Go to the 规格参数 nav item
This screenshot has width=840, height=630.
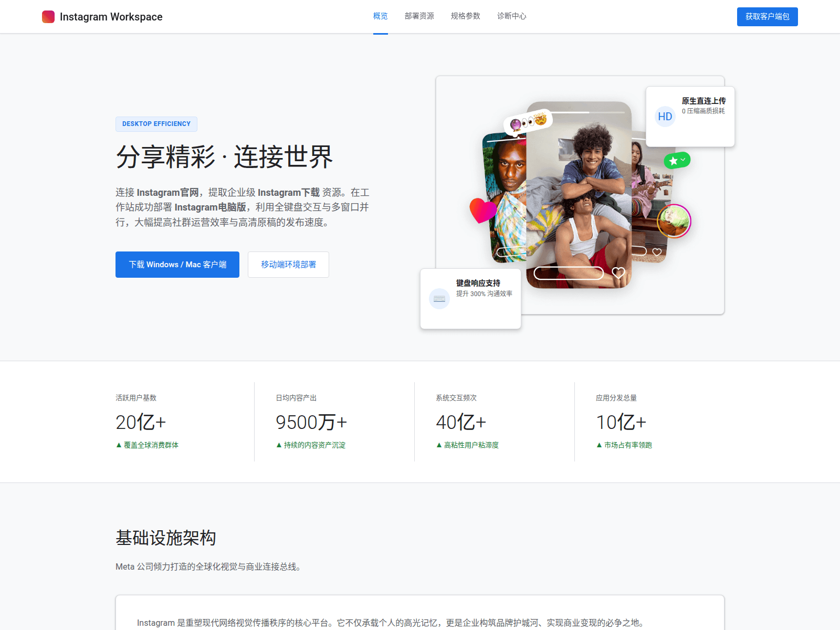(466, 16)
